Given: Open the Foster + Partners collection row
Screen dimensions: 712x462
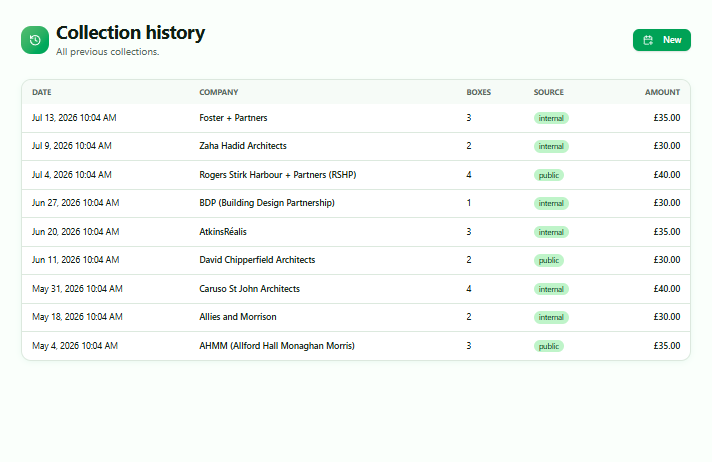Looking at the screenshot, I should point(356,118).
